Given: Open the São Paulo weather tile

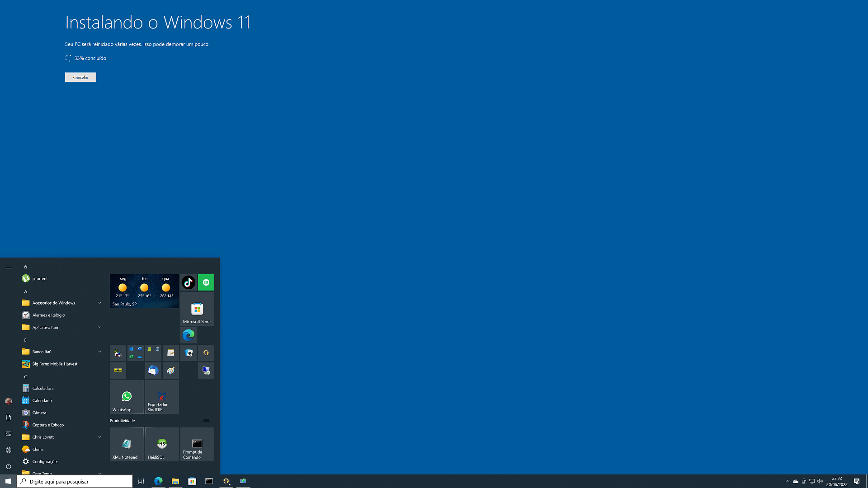Looking at the screenshot, I should (144, 291).
